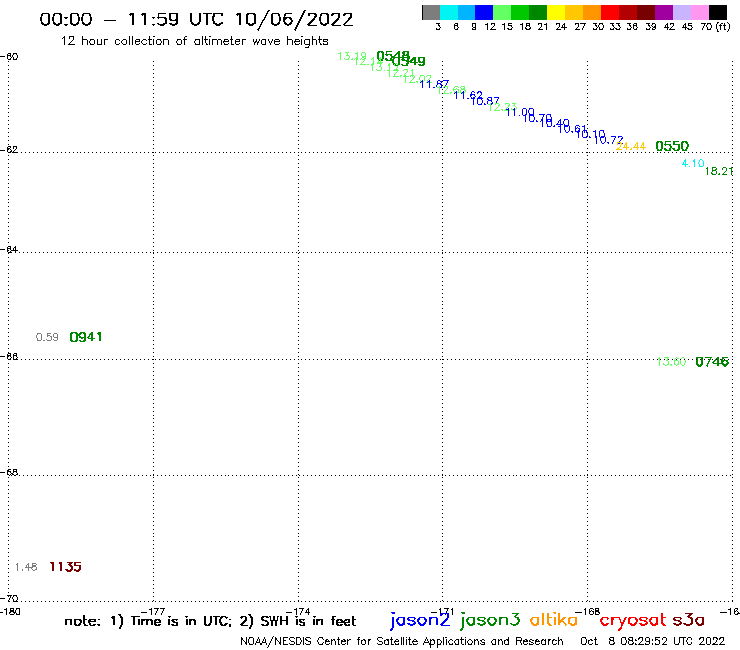This screenshot has height=650, width=740.
Task: Click the -168 longitude axis label
Action: coord(588,612)
